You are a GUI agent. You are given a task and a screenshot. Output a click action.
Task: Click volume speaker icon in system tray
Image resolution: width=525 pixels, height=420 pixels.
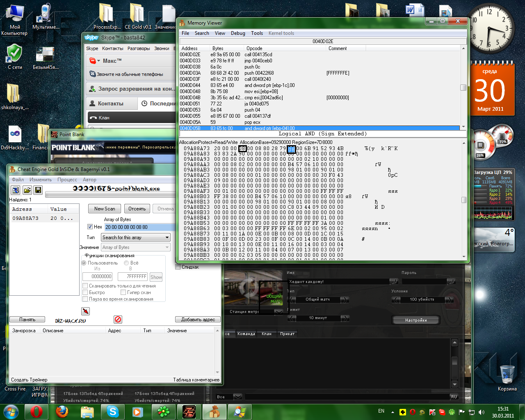[481, 412]
